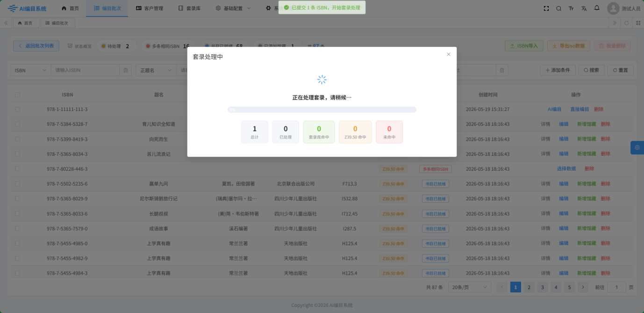Toggle fullscreen mode icon in header
644x313 pixels.
[546, 8]
